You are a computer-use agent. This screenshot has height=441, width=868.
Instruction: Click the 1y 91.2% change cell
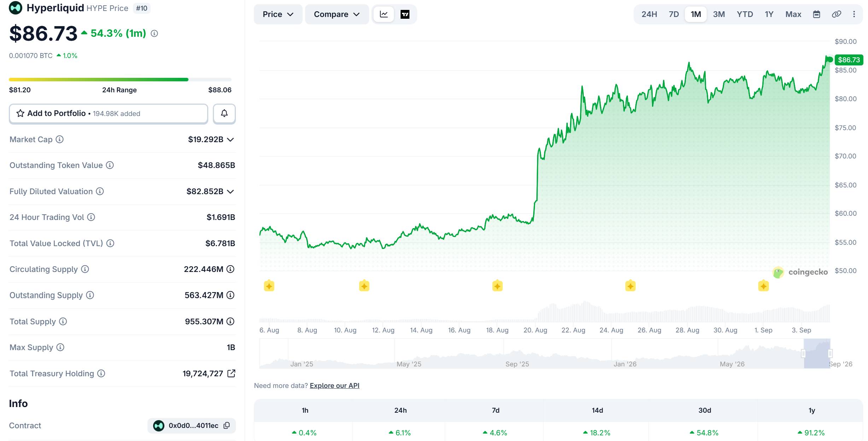tap(811, 433)
